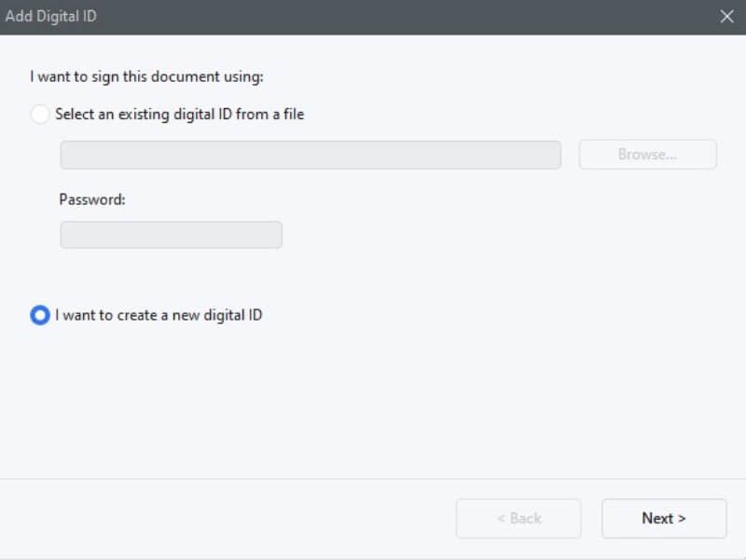Close the Add Digital ID dialog
The width and height of the screenshot is (746, 560).
(x=727, y=17)
